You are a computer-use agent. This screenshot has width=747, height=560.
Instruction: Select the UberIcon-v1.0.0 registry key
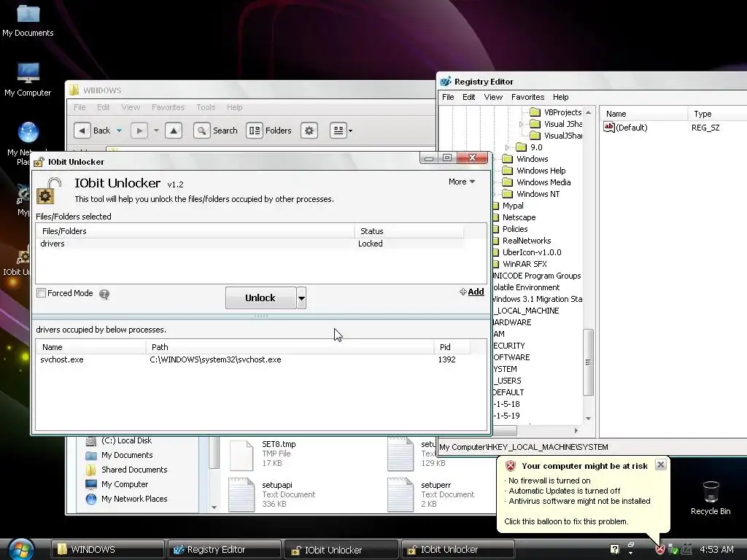pyautogui.click(x=532, y=252)
